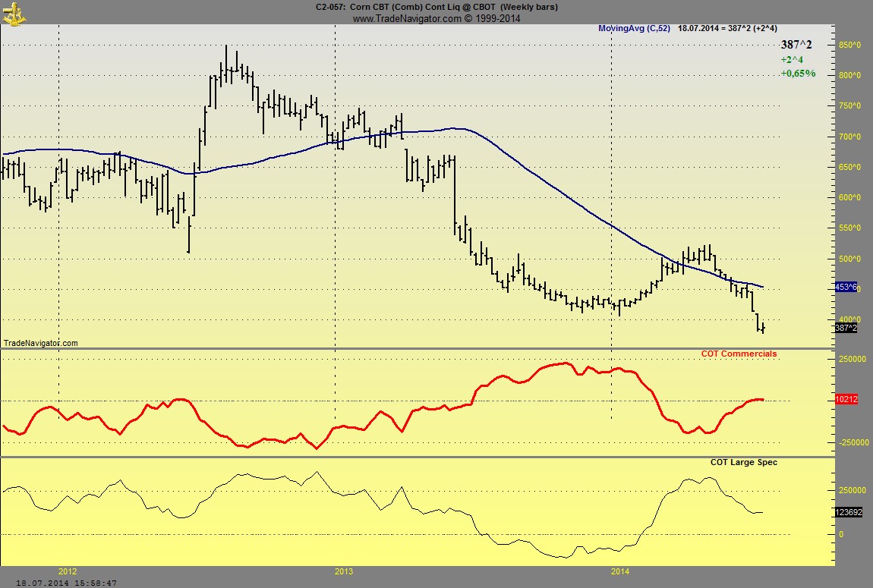Viewport: 873px width, 588px height.
Task: Click the 123692 Large Spec value tag
Action: tap(848, 512)
